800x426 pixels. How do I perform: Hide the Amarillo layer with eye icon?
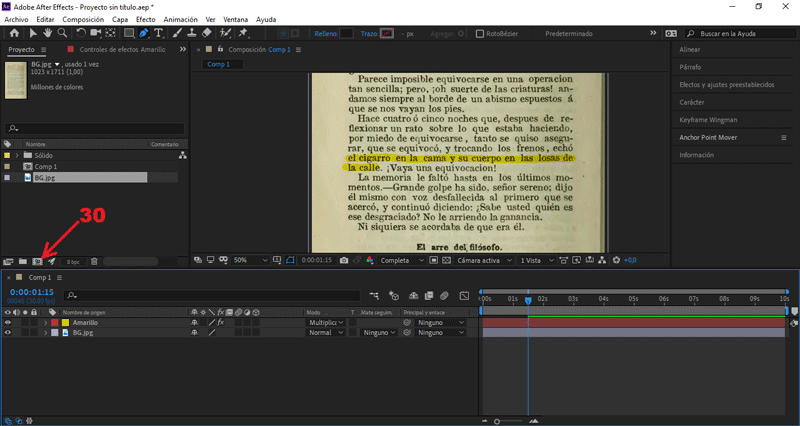tap(7, 323)
